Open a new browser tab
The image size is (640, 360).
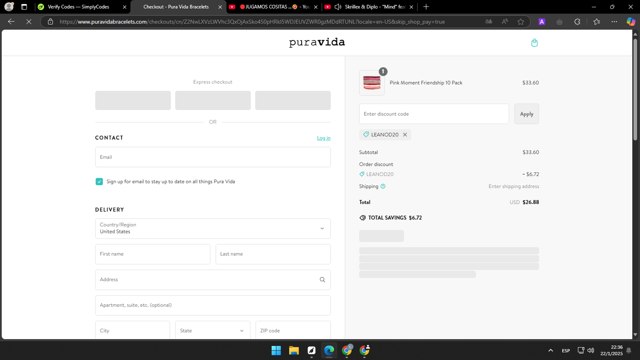point(426,7)
